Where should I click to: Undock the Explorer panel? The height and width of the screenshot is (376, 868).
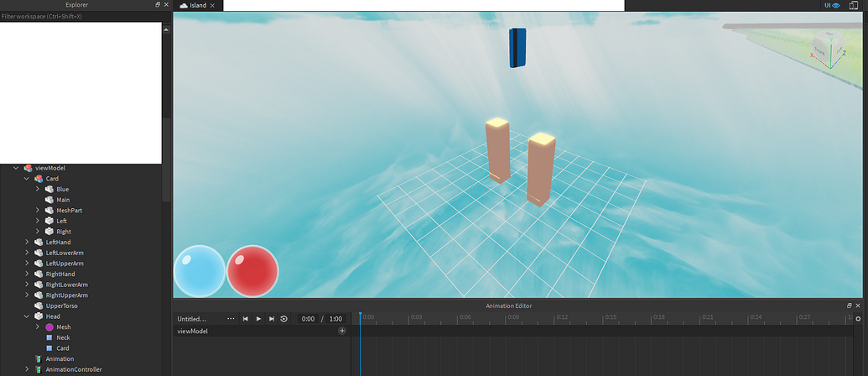(x=158, y=4)
